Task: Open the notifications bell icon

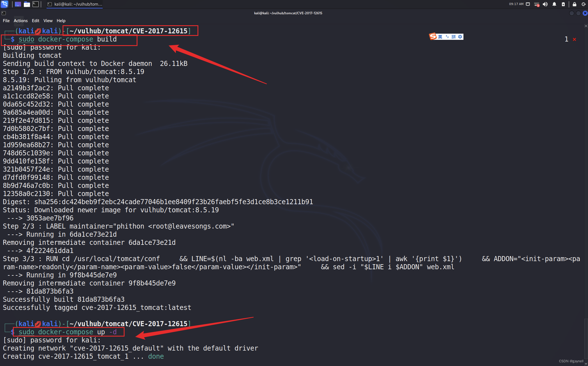Action: [x=554, y=4]
